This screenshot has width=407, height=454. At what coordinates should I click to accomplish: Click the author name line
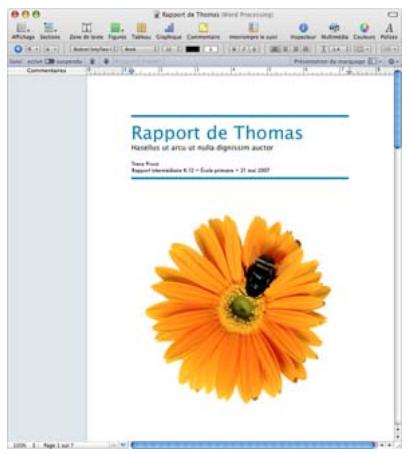point(145,164)
